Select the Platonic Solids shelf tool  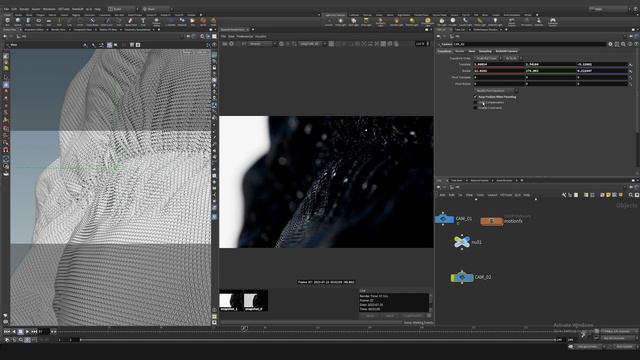(156, 21)
